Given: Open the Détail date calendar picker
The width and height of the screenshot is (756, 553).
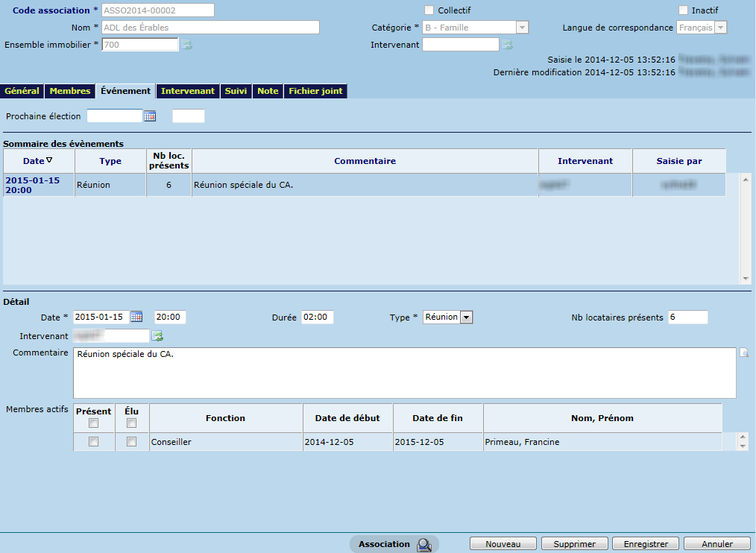Looking at the screenshot, I should point(136,317).
